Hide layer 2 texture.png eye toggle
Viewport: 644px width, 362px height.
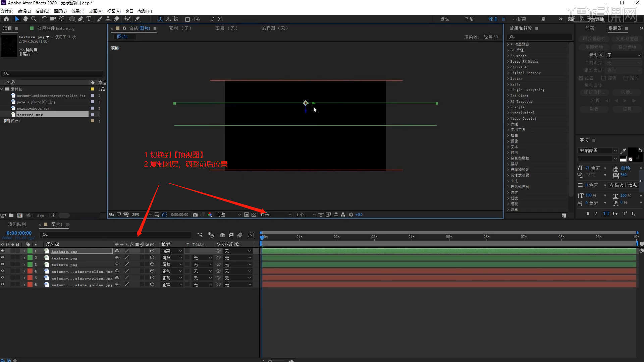coord(3,258)
